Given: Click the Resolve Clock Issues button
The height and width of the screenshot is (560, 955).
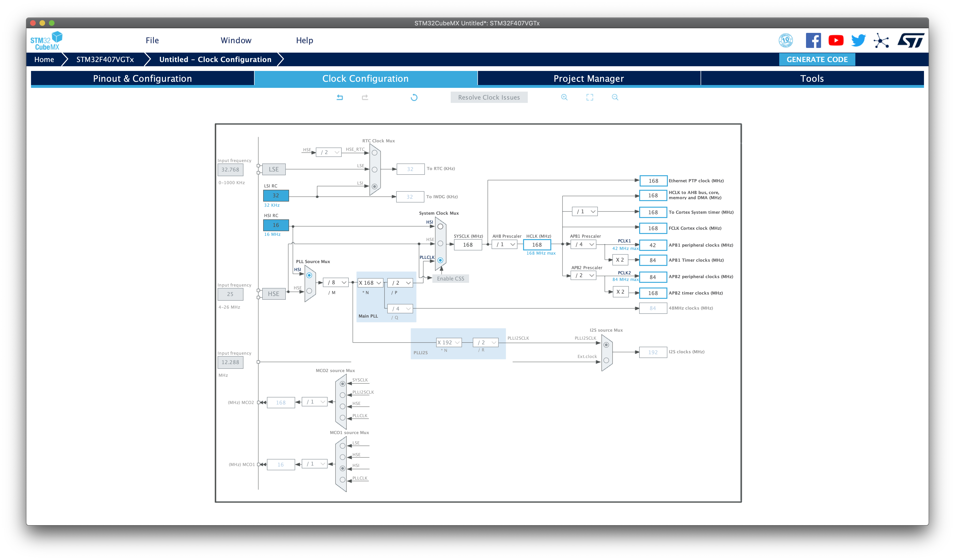Looking at the screenshot, I should [489, 97].
